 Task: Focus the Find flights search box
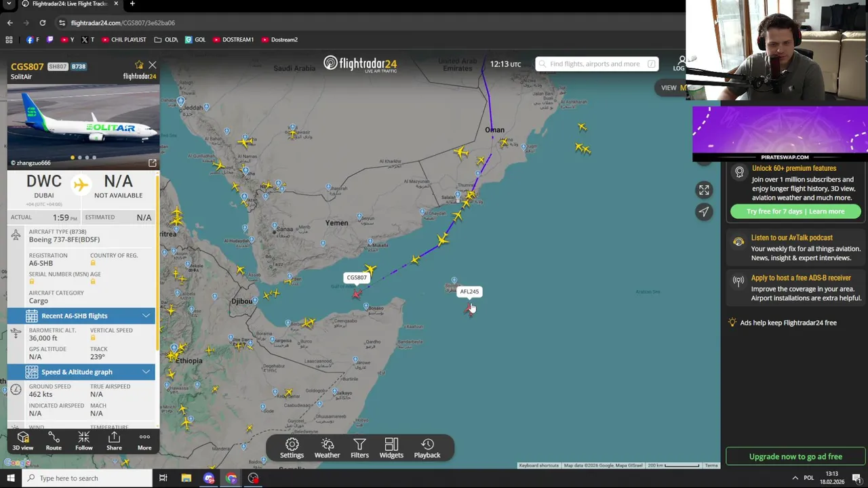[597, 64]
